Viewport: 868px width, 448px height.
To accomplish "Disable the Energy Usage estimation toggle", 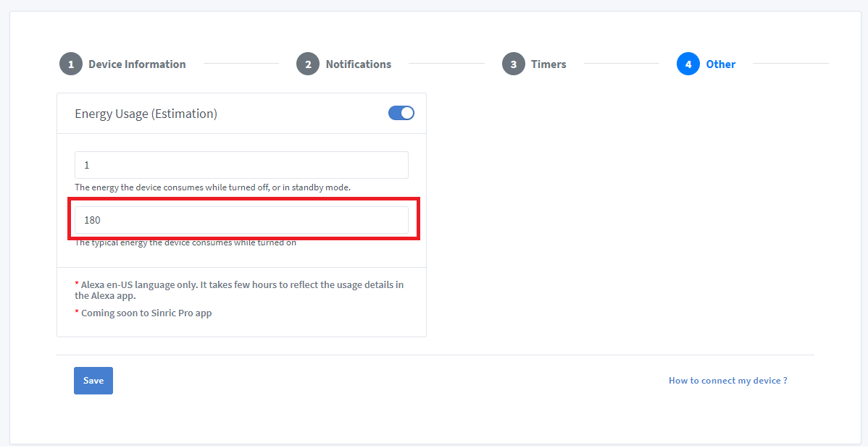I will click(x=401, y=113).
